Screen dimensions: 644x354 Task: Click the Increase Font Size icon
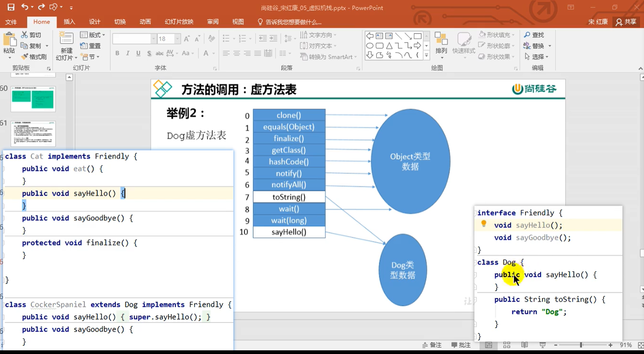(x=187, y=39)
